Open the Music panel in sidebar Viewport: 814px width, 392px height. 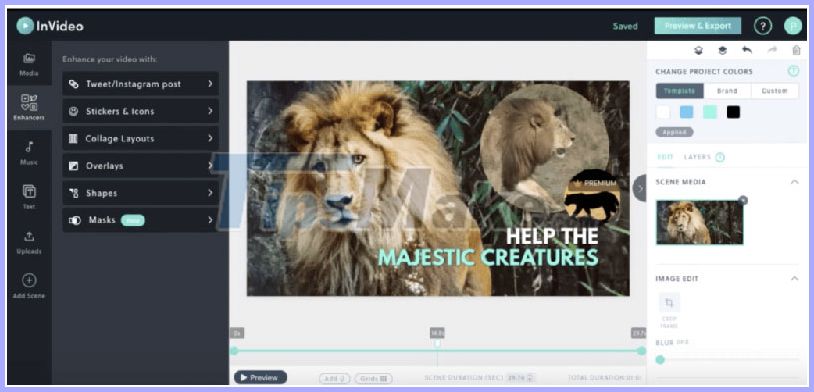click(x=29, y=153)
